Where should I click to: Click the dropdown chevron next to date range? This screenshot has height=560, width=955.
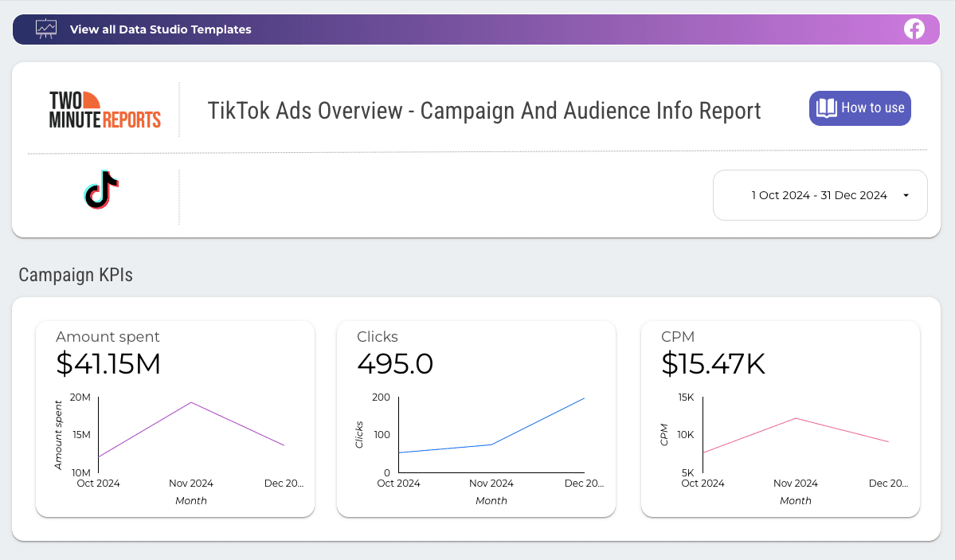tap(905, 195)
